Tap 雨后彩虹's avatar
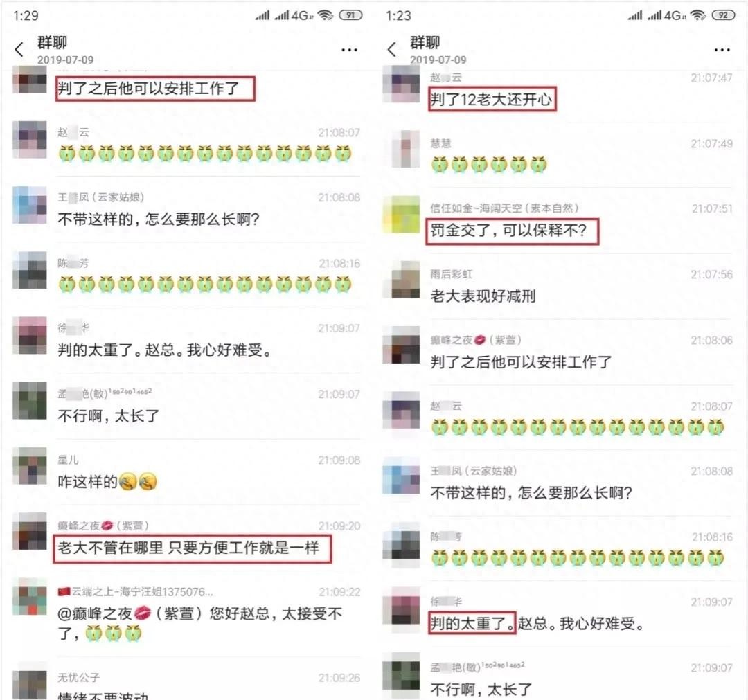Image resolution: width=748 pixels, height=700 pixels. coord(402,280)
